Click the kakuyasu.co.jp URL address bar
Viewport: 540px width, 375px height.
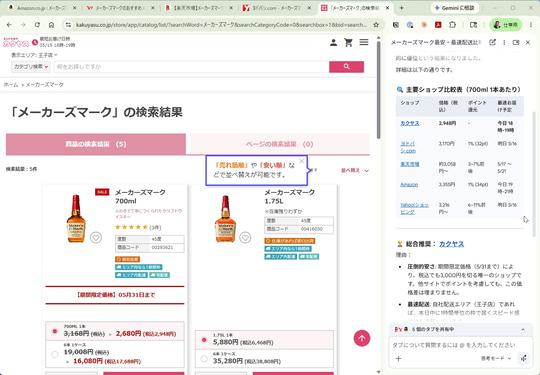point(220,25)
